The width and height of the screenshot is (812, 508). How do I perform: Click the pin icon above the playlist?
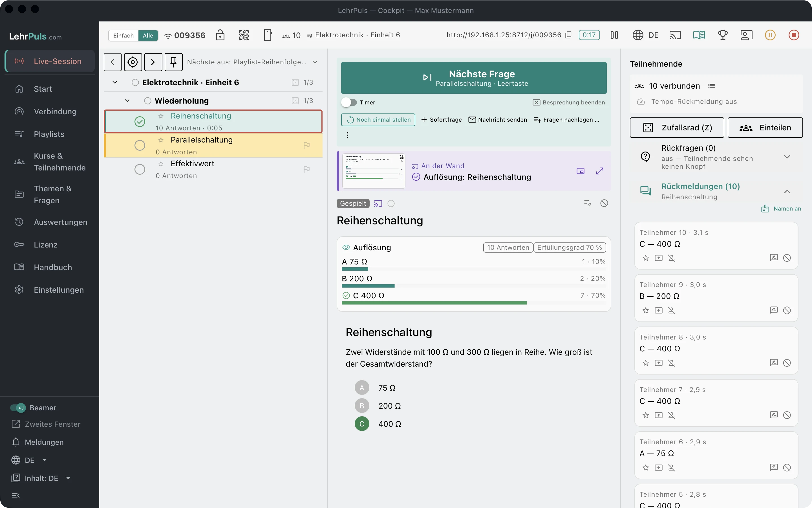point(173,62)
